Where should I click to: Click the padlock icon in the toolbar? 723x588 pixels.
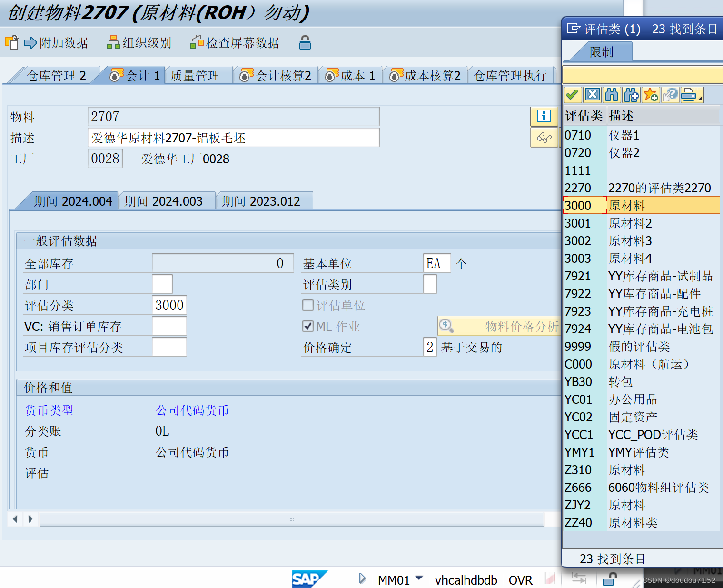305,43
